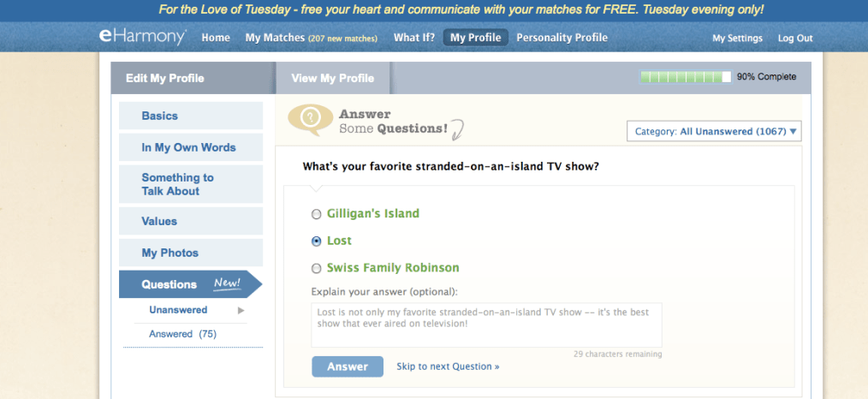Click the New! badge beside Questions

pos(227,283)
